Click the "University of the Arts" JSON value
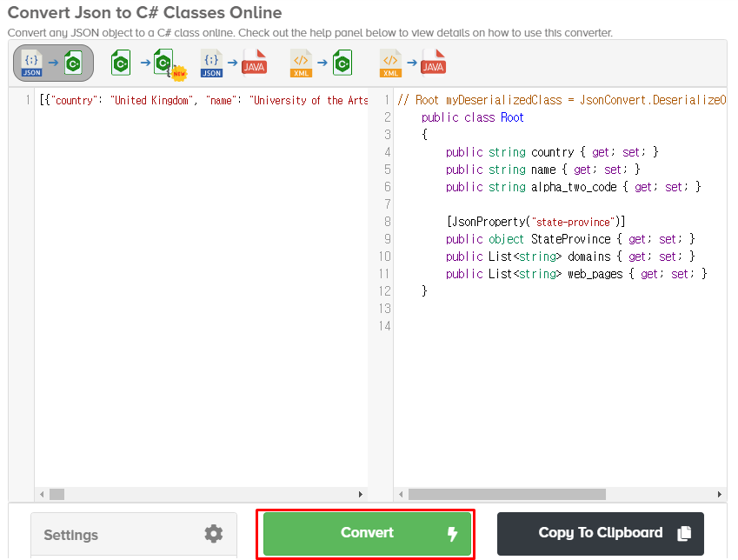The height and width of the screenshot is (560, 738). click(x=309, y=100)
